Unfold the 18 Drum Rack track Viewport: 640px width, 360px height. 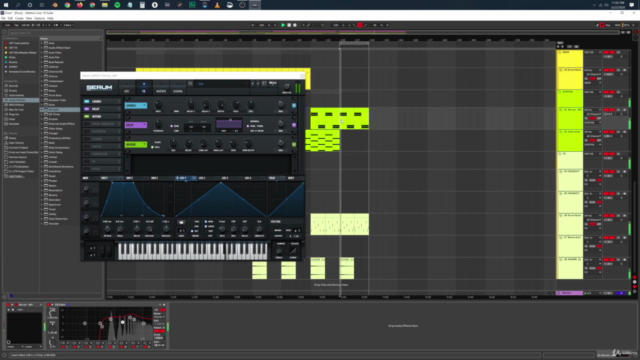click(560, 70)
